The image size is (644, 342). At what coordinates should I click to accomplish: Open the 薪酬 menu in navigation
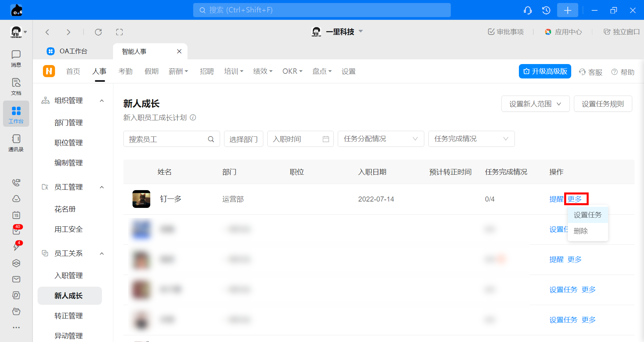[x=178, y=71]
